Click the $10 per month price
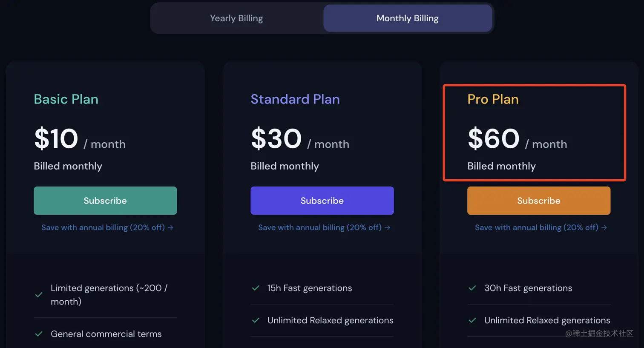644x348 pixels. pyautogui.click(x=56, y=139)
